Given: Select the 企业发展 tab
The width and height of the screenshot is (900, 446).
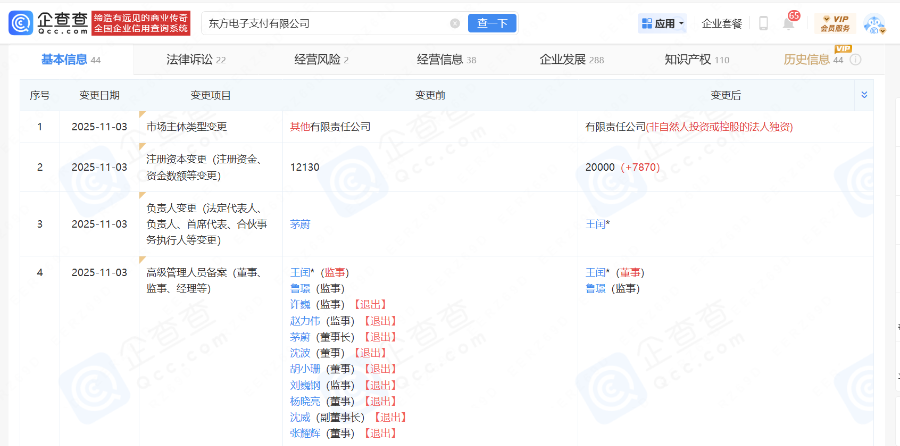Looking at the screenshot, I should click(562, 60).
